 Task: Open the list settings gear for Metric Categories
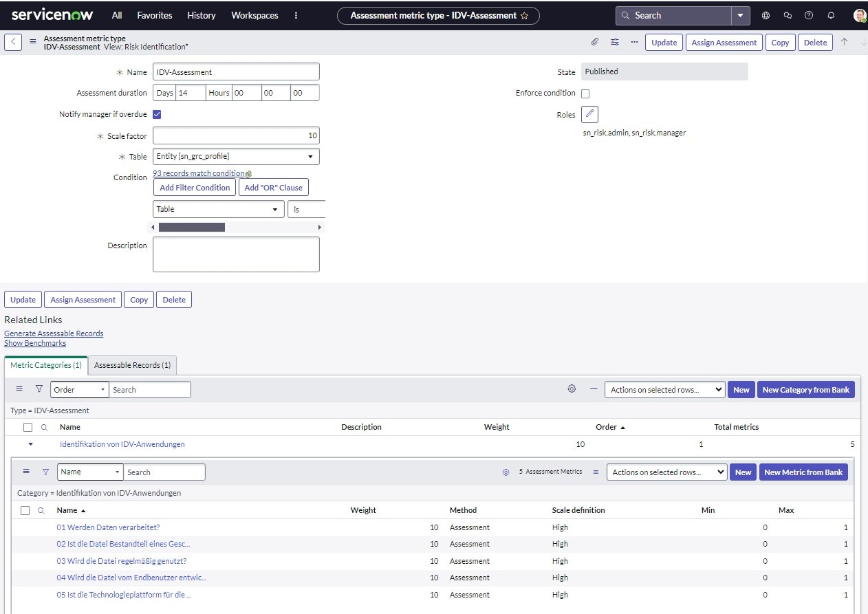[x=571, y=388]
